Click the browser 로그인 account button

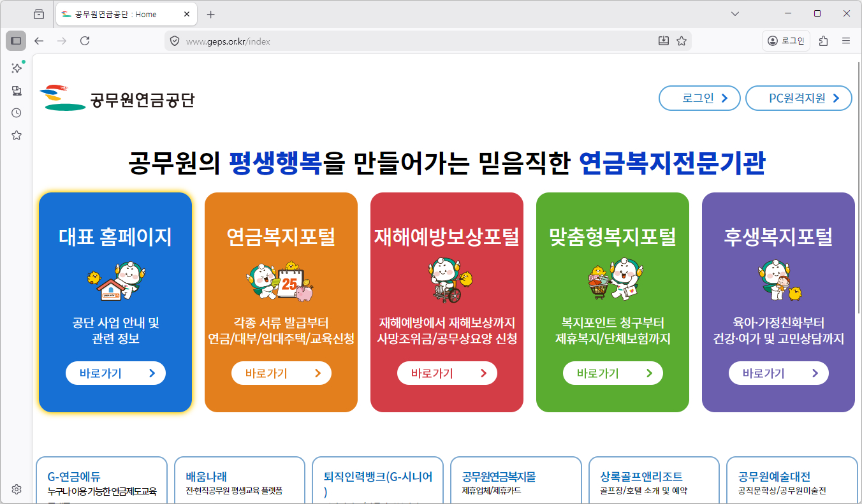click(x=786, y=41)
